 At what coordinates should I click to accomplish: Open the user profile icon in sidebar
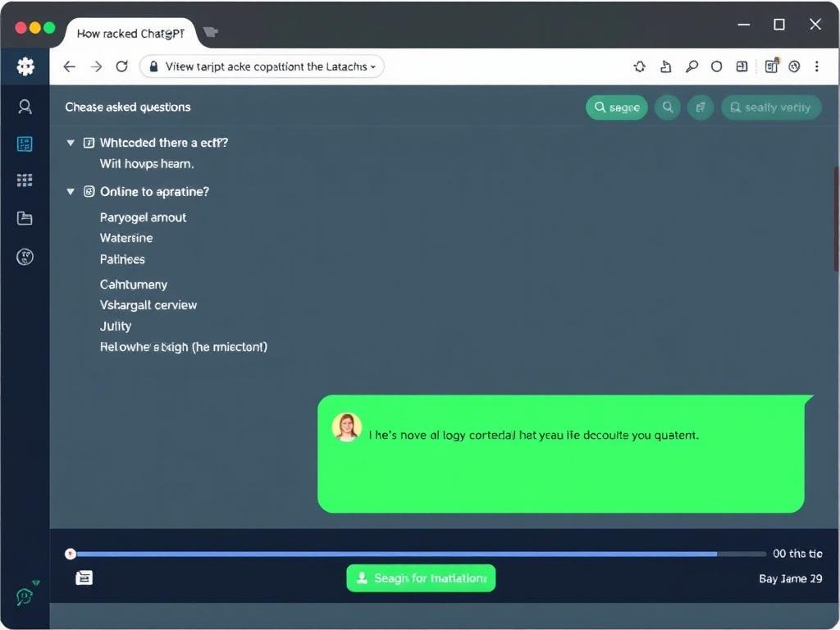[x=25, y=106]
